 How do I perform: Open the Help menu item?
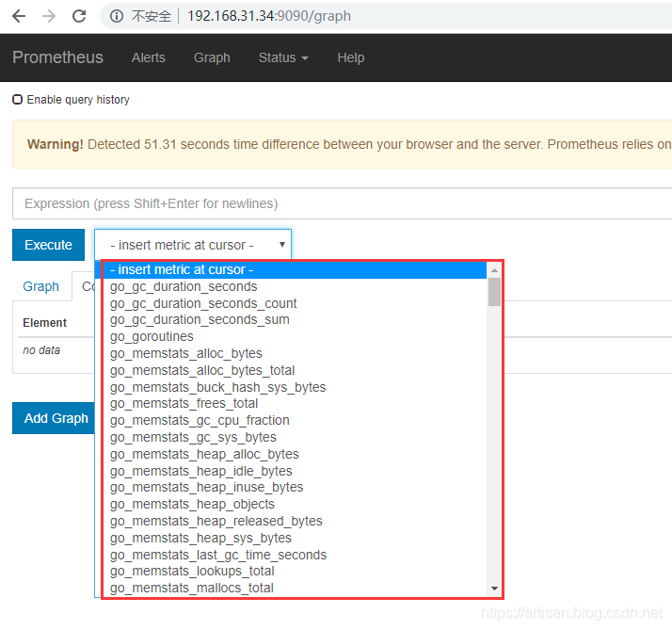350,57
